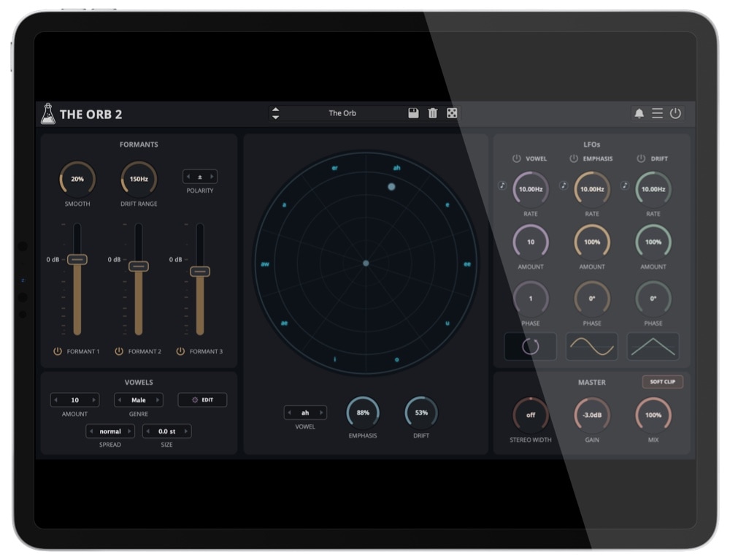Adjust the Smooth knob at 20%
Image resolution: width=730 pixels, height=560 pixels.
pyautogui.click(x=77, y=179)
